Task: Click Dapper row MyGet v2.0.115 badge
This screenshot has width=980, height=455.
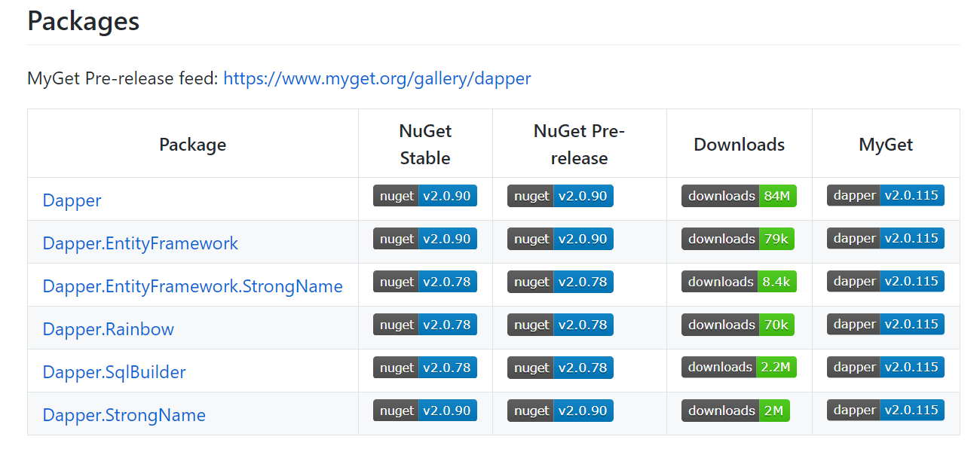Action: click(x=886, y=195)
